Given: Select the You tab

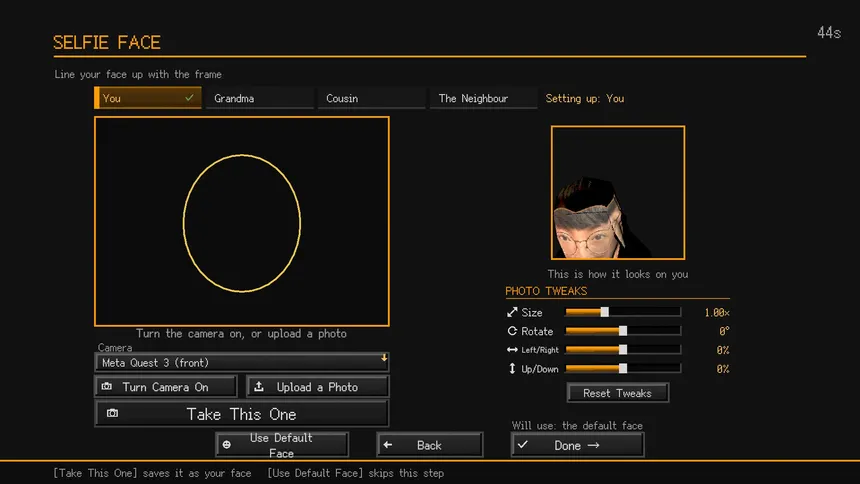Looking at the screenshot, I should [x=148, y=98].
